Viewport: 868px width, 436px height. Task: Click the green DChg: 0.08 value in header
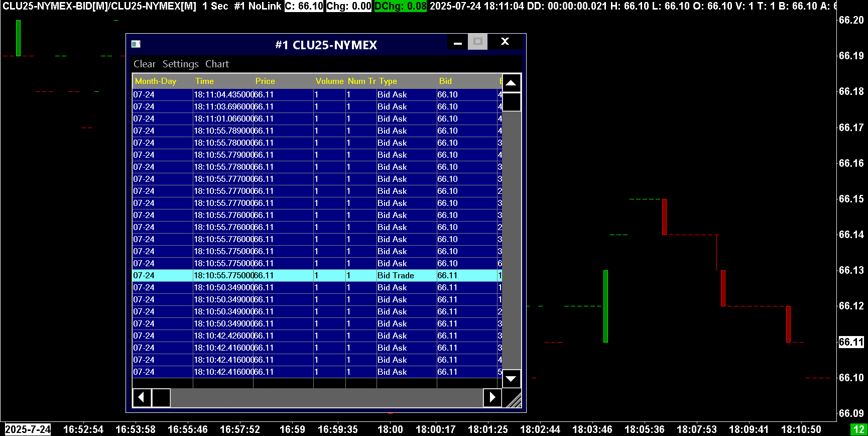[401, 6]
